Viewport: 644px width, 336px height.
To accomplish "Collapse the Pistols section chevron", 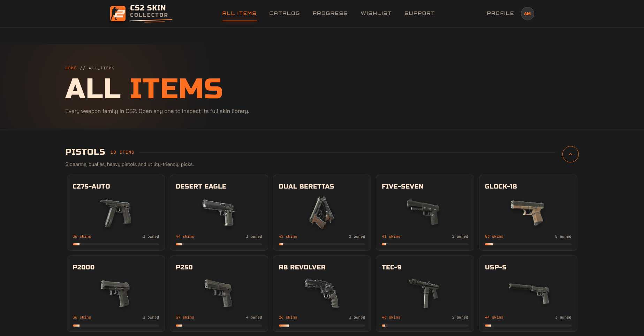I will click(570, 154).
